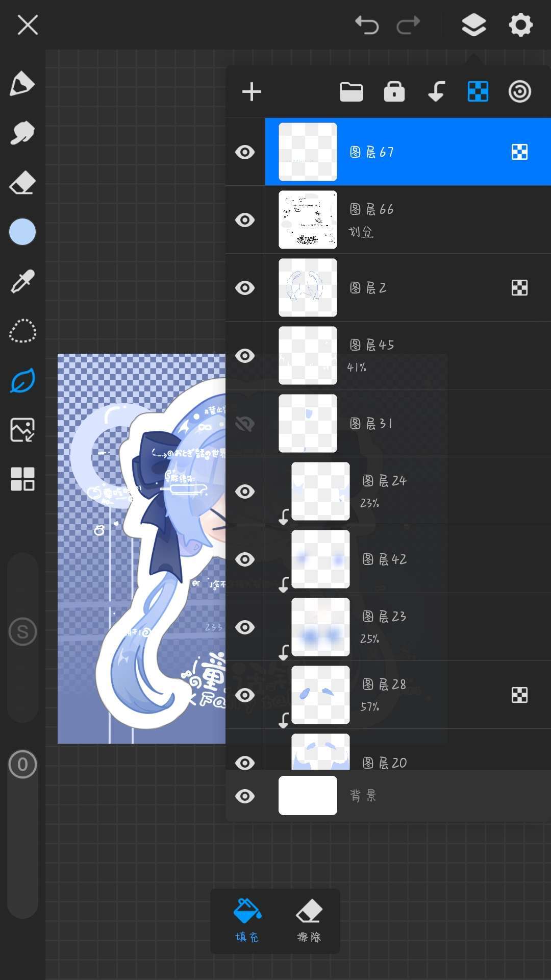Open the settings gear

[520, 24]
